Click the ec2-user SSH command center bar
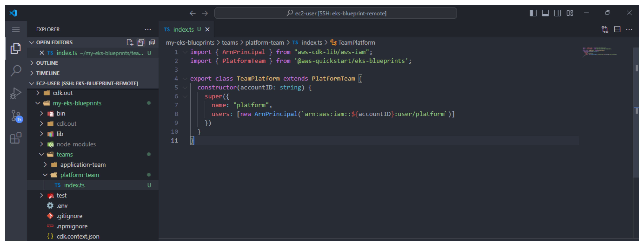Image resolution: width=644 pixels, height=246 pixels. (336, 13)
